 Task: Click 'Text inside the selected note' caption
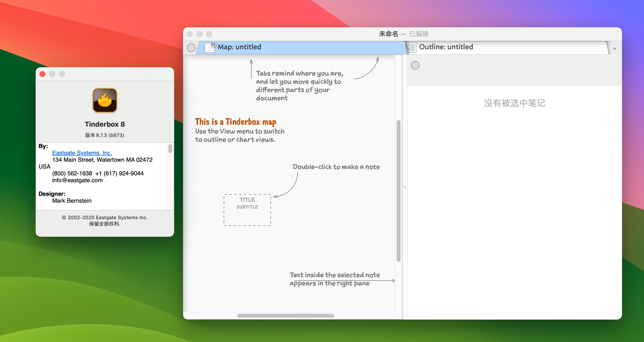tap(335, 279)
